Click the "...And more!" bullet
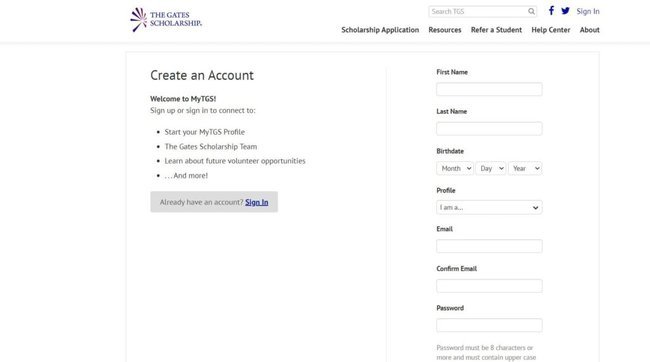650x362 pixels. (x=186, y=175)
